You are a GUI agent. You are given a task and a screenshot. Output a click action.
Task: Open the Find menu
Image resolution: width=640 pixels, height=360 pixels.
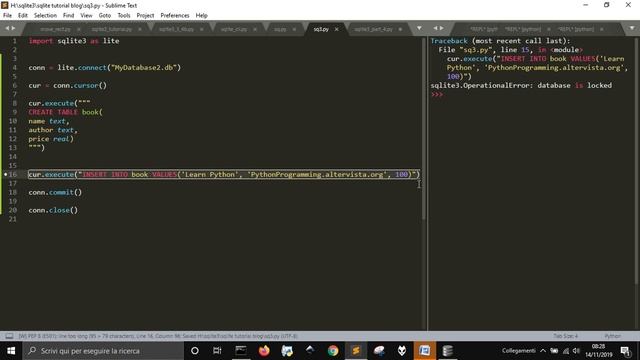pyautogui.click(x=69, y=16)
